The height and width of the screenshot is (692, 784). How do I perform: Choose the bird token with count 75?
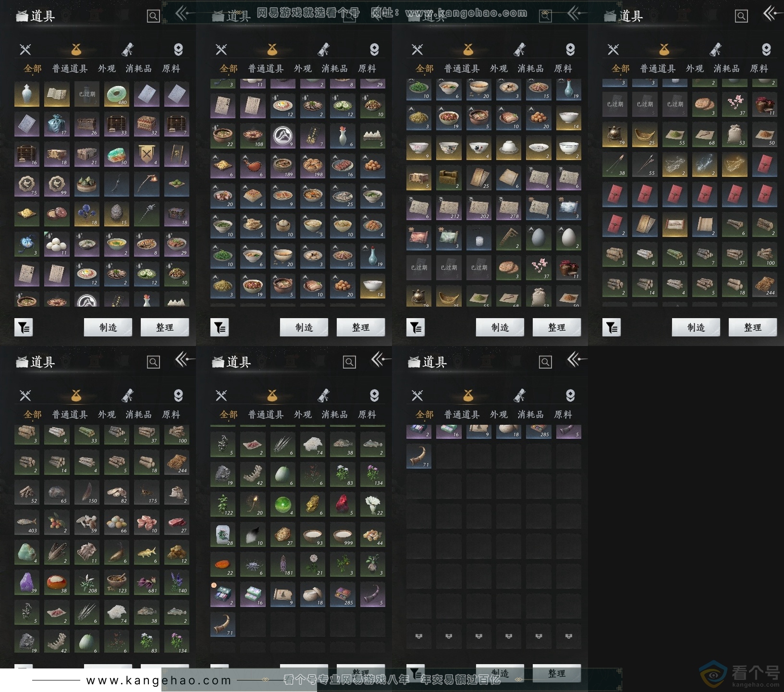[x=27, y=184]
